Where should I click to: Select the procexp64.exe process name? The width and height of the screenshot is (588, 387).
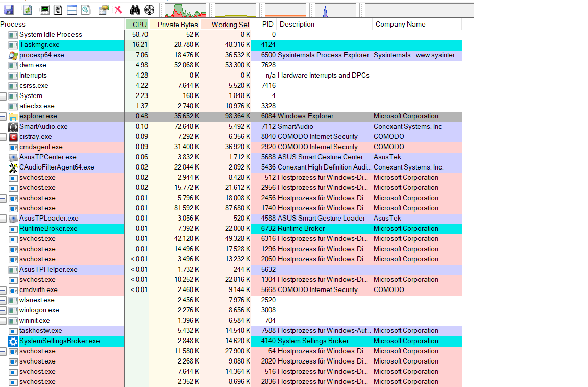click(42, 55)
